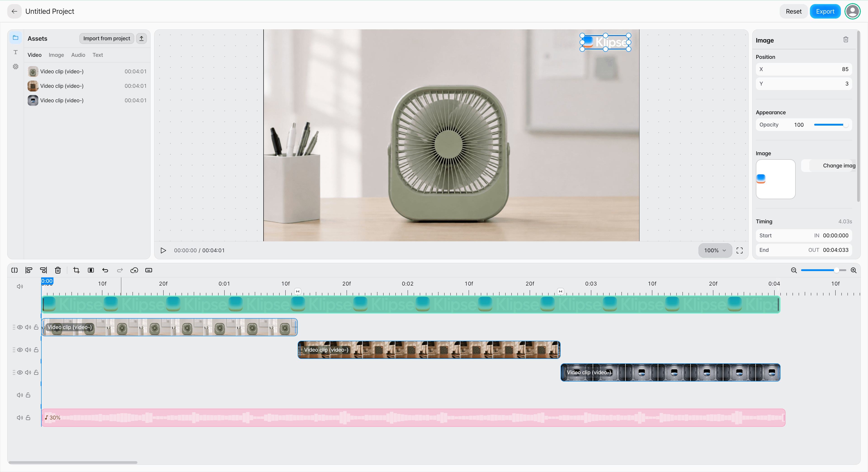Switch to the Text assets tab
Screen dimensions: 868x472
[x=98, y=55]
